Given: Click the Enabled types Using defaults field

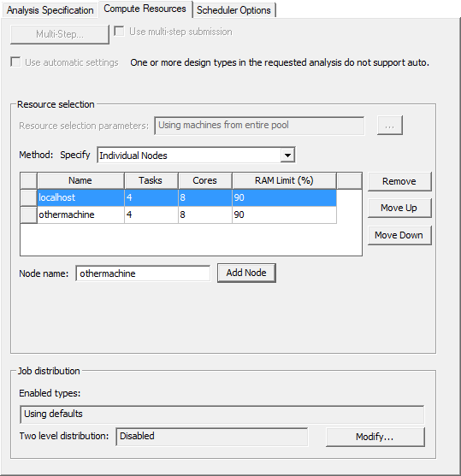Looking at the screenshot, I should [x=222, y=414].
